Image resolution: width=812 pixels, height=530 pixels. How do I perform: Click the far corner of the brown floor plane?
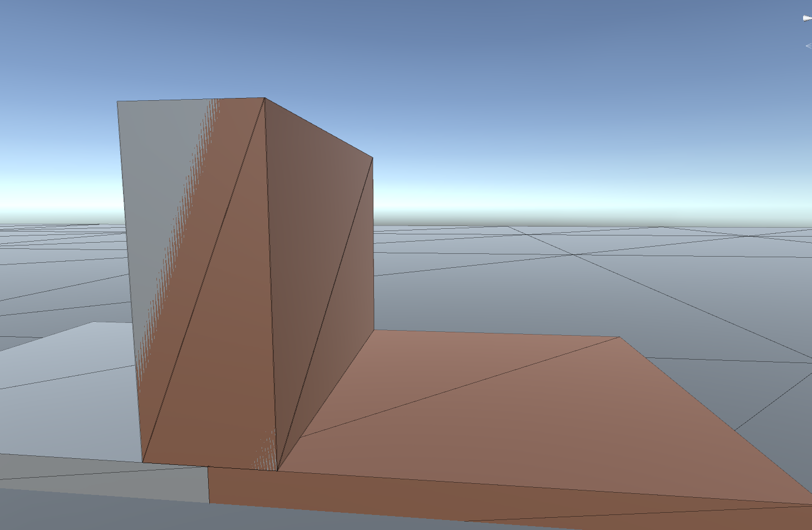(619, 337)
